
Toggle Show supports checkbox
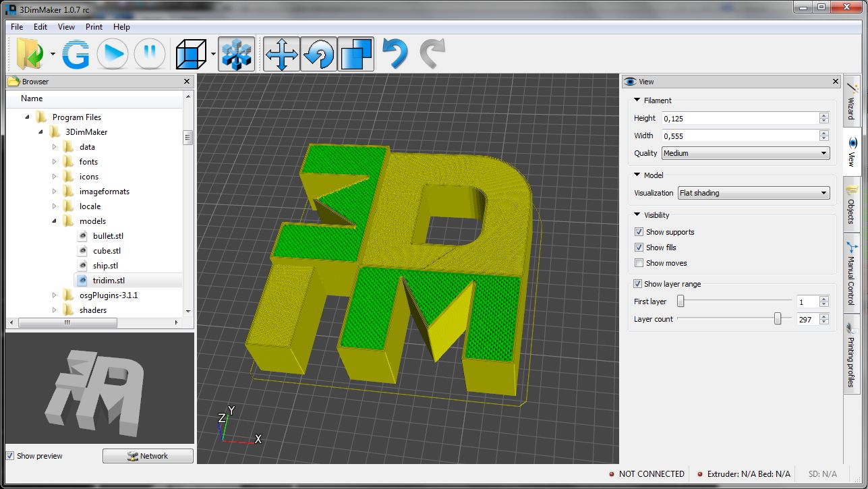point(639,232)
